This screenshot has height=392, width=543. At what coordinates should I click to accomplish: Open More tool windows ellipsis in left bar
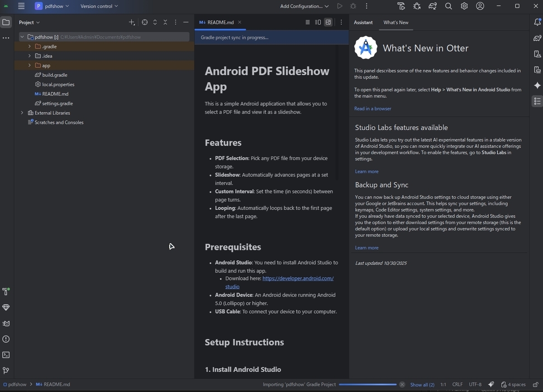coord(6,38)
